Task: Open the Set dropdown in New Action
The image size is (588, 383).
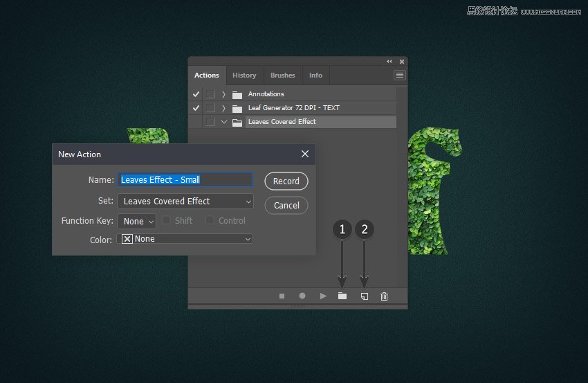Action: 185,202
